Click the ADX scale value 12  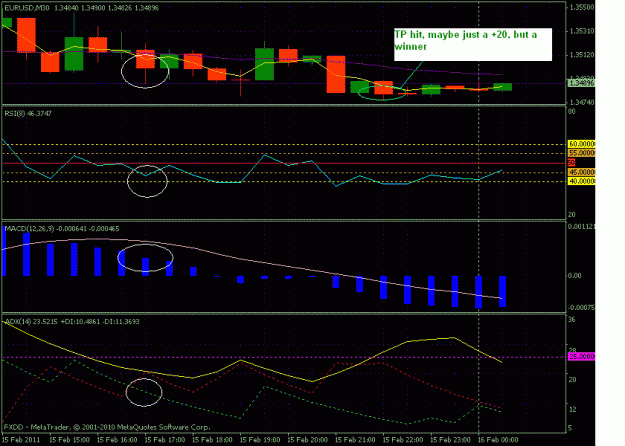pyautogui.click(x=572, y=410)
